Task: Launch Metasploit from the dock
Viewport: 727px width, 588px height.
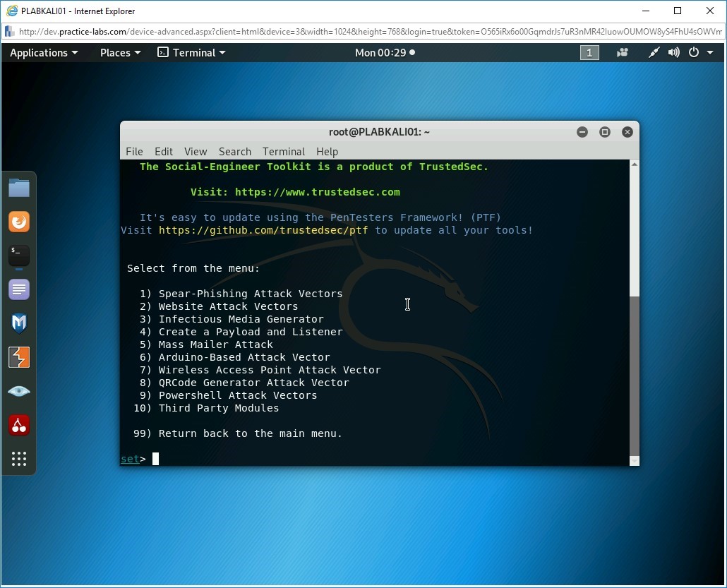Action: 19,323
